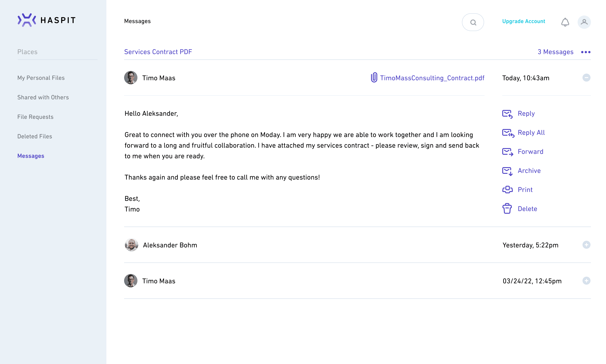Expand Timo Maas message from 03/24/22
The height and width of the screenshot is (364, 606).
[x=586, y=281]
